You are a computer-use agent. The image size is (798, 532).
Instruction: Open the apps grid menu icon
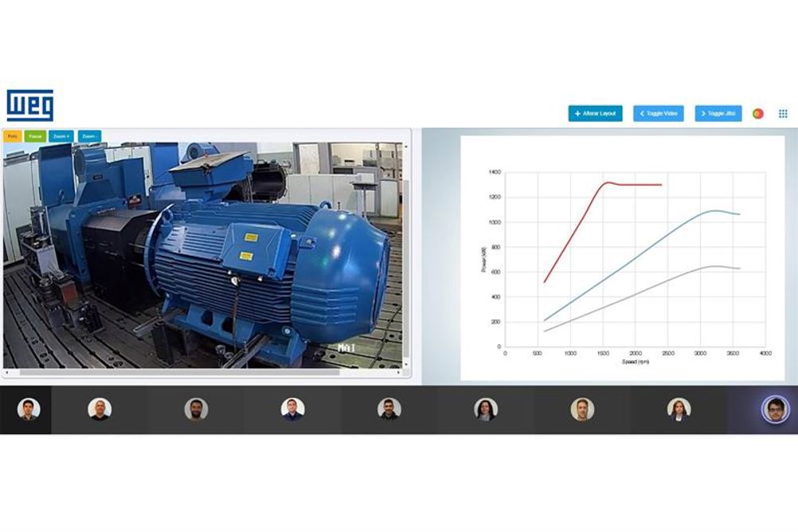pyautogui.click(x=783, y=114)
